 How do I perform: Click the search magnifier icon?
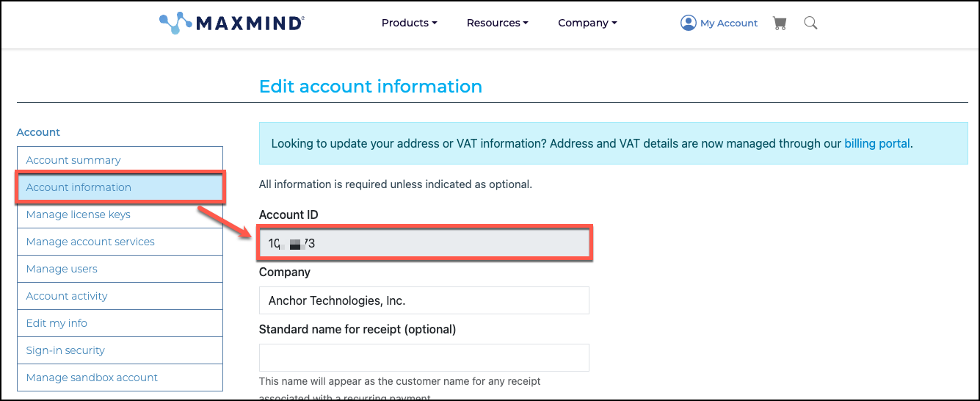pos(810,23)
